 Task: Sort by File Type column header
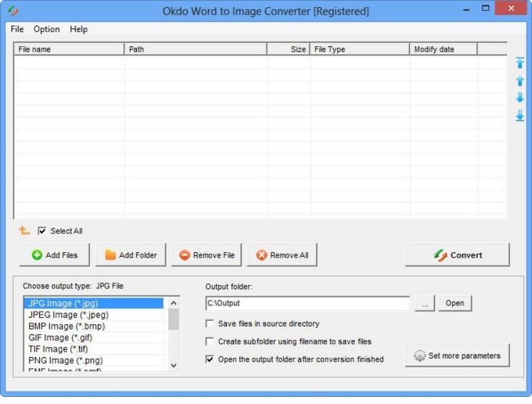(x=360, y=49)
